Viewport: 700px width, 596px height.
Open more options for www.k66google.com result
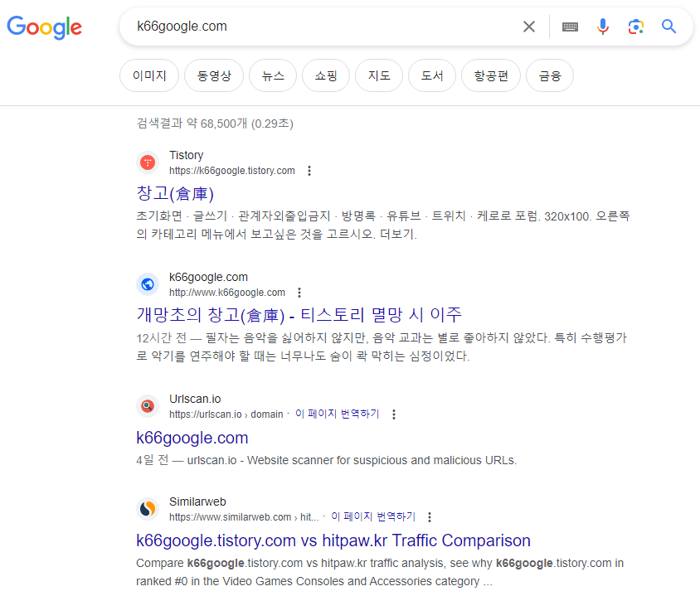(x=299, y=293)
